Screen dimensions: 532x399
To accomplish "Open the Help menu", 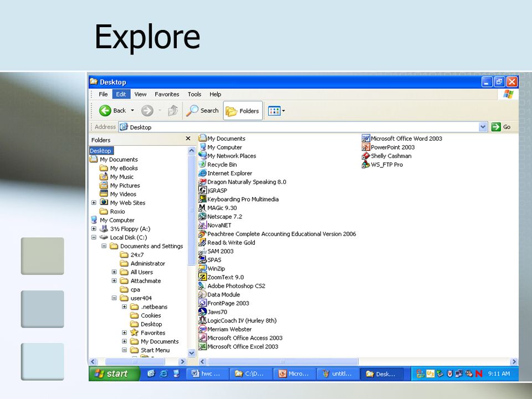I will pos(215,94).
